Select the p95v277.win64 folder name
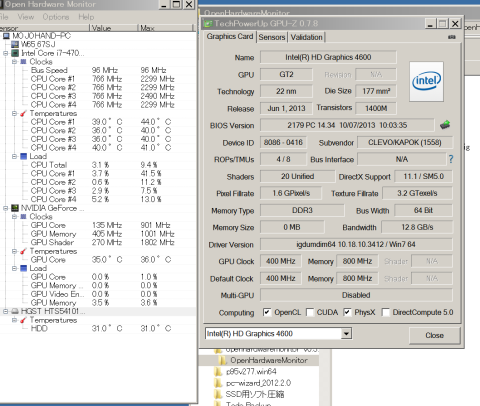 tap(251, 371)
